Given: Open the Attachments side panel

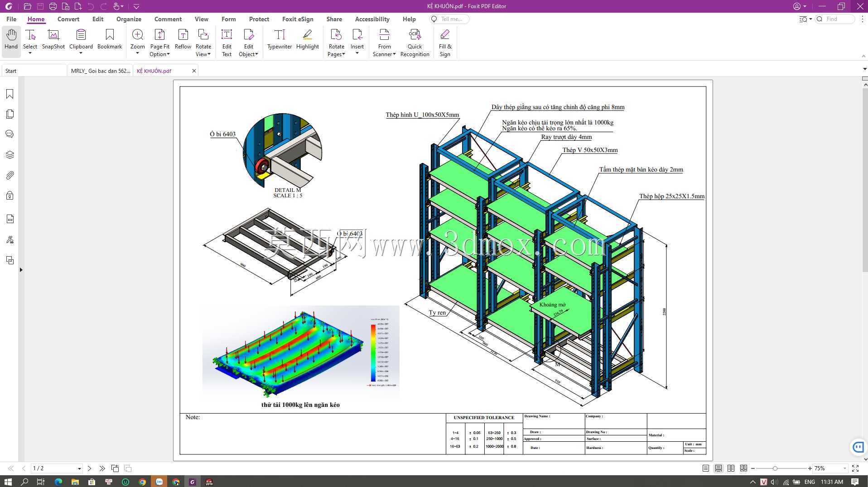Looking at the screenshot, I should click(10, 175).
